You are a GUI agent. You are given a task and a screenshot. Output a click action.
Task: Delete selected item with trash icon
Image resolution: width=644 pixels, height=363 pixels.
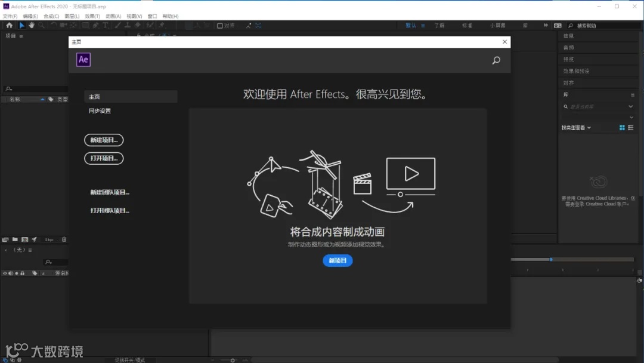(64, 239)
